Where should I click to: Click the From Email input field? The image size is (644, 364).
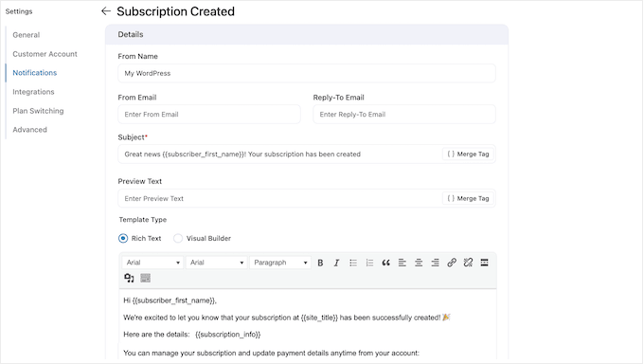click(209, 115)
